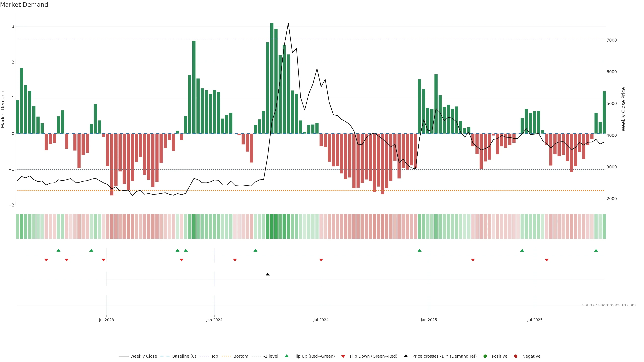This screenshot has width=644, height=362.
Task: Click Price crosses -1 legend triangle
Action: (x=406, y=356)
